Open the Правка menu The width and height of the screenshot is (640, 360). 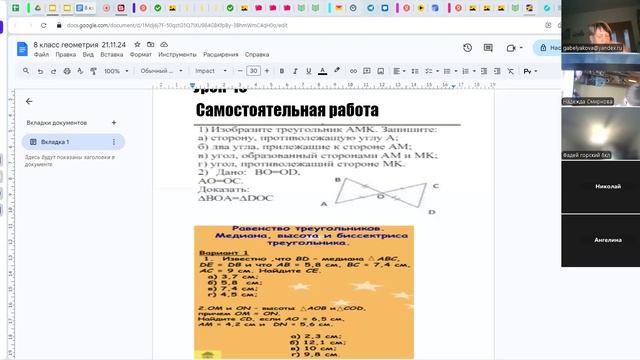click(66, 54)
